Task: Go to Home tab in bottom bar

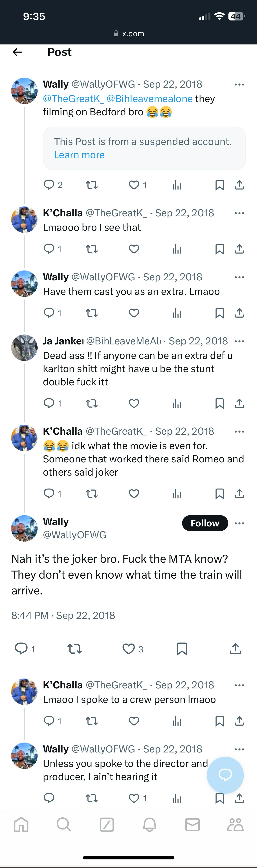Action: click(x=21, y=825)
